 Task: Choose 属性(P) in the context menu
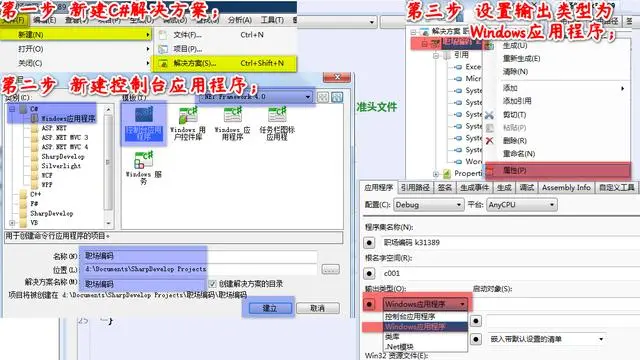point(558,170)
